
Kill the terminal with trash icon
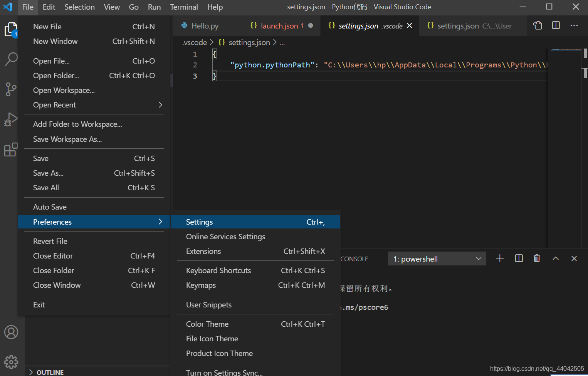(537, 258)
